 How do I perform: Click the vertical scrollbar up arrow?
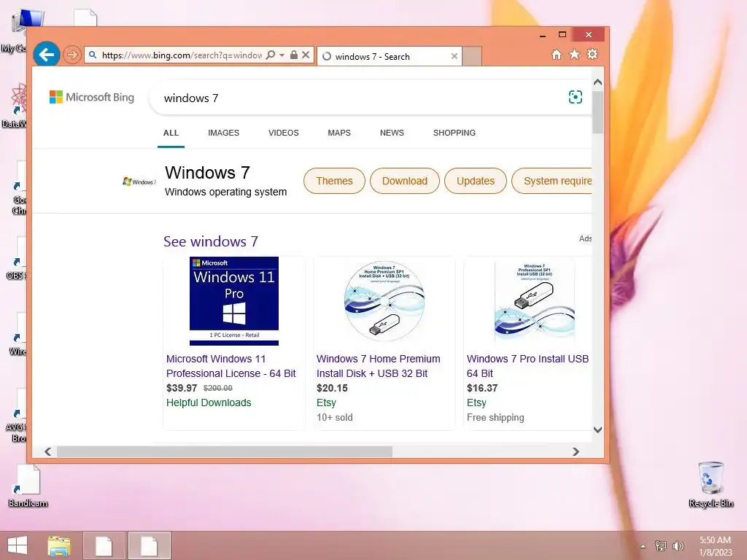coord(598,82)
